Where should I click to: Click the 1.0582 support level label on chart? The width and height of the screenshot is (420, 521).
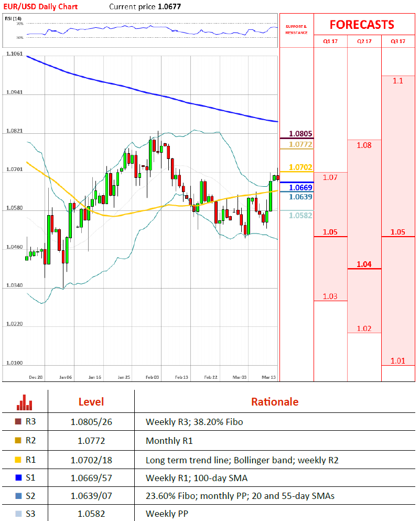pyautogui.click(x=300, y=215)
